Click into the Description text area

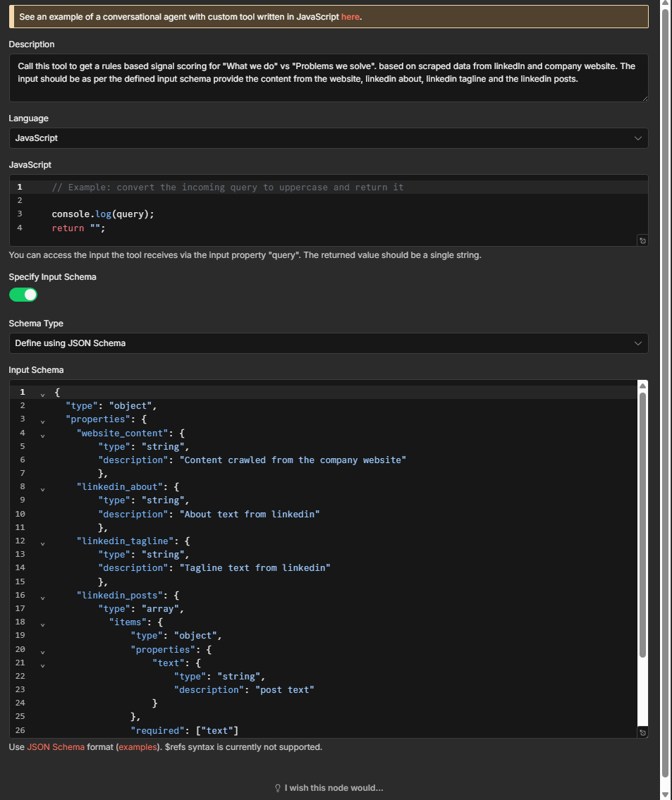click(x=328, y=78)
